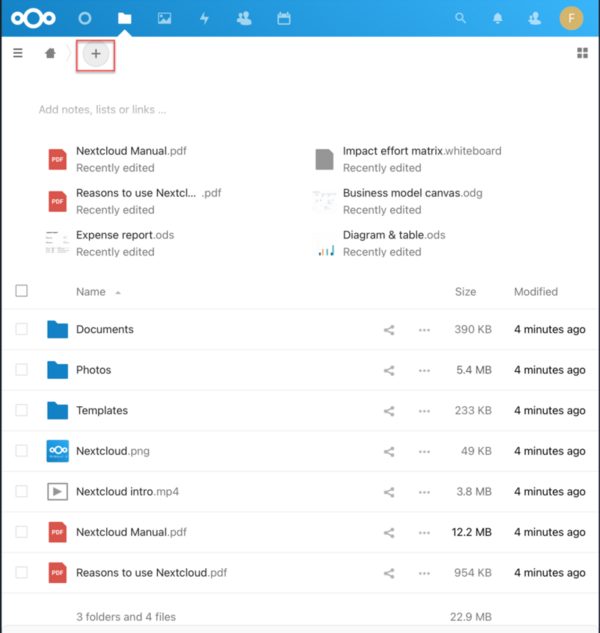Share the Photos folder
The image size is (600, 633).
389,370
